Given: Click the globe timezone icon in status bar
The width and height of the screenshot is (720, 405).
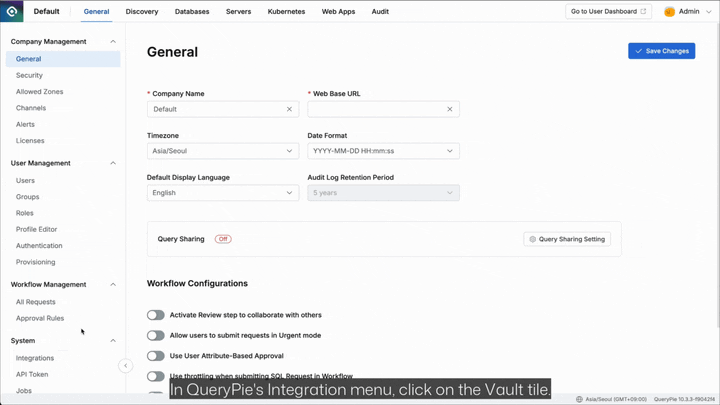Looking at the screenshot, I should pyautogui.click(x=579, y=399).
